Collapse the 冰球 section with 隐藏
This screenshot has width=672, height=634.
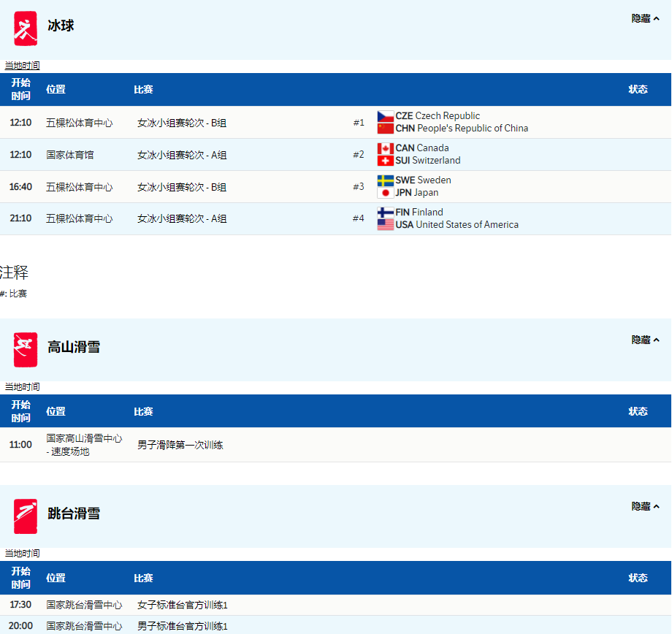pos(645,19)
